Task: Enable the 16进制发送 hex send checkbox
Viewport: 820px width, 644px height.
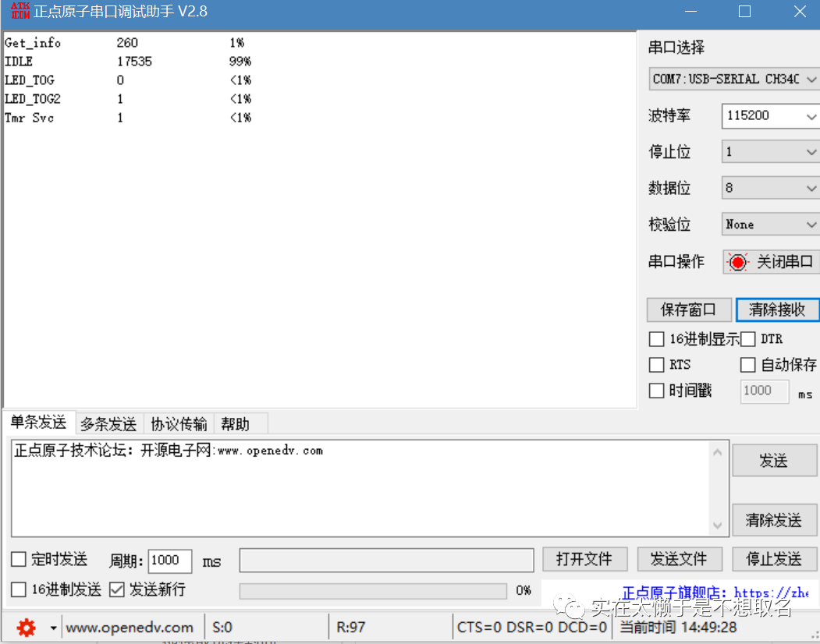Action: click(x=18, y=589)
